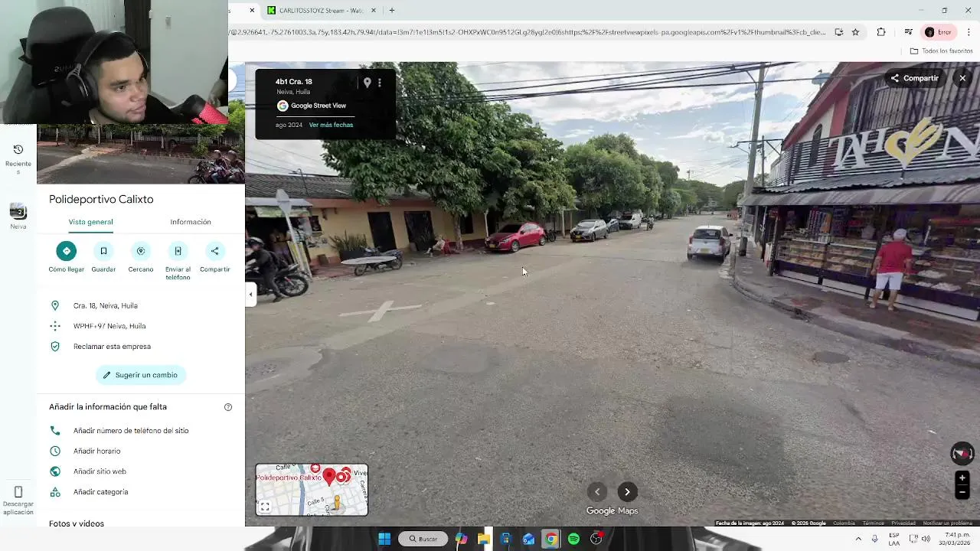Open the Windows Start menu
Viewport: 980px width, 551px height.
tap(384, 539)
